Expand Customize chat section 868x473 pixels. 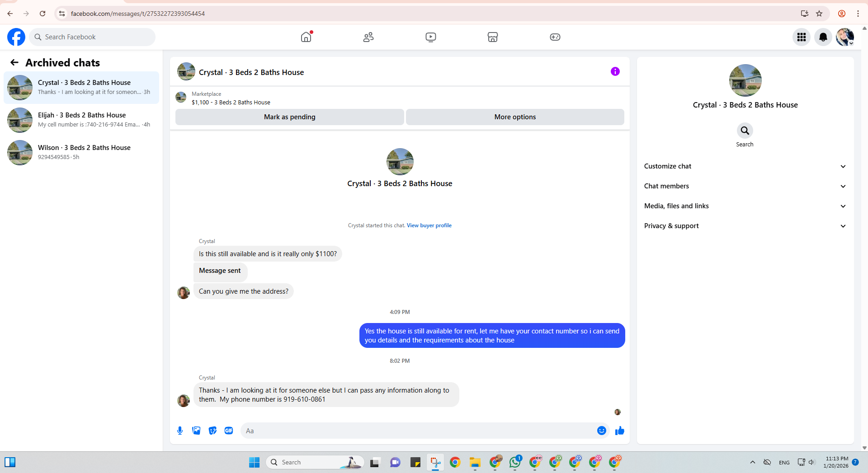(745, 166)
